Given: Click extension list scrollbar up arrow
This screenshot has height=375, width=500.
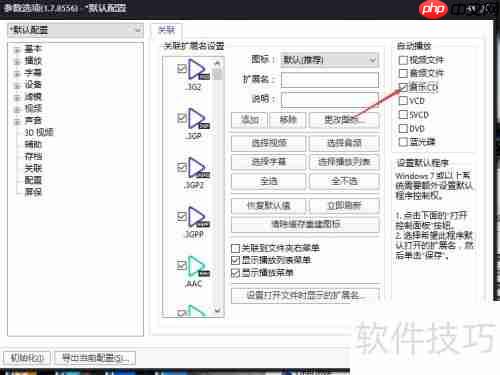Looking at the screenshot, I should point(218,62).
